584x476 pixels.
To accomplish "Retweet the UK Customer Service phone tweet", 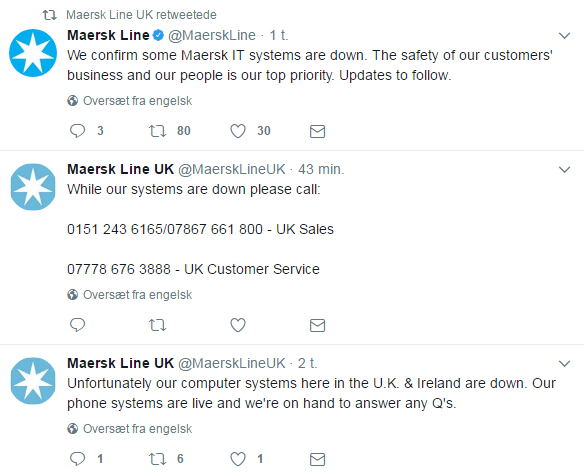I will tap(157, 325).
